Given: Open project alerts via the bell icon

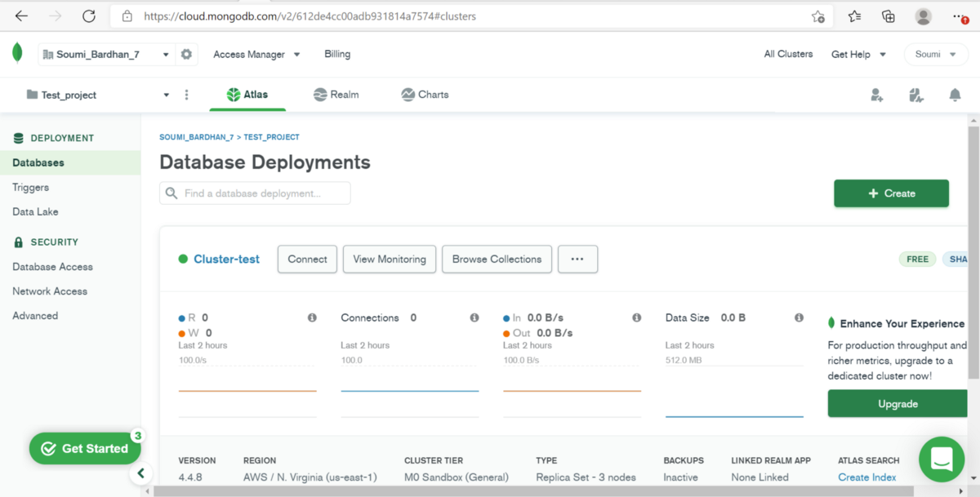Looking at the screenshot, I should click(955, 95).
